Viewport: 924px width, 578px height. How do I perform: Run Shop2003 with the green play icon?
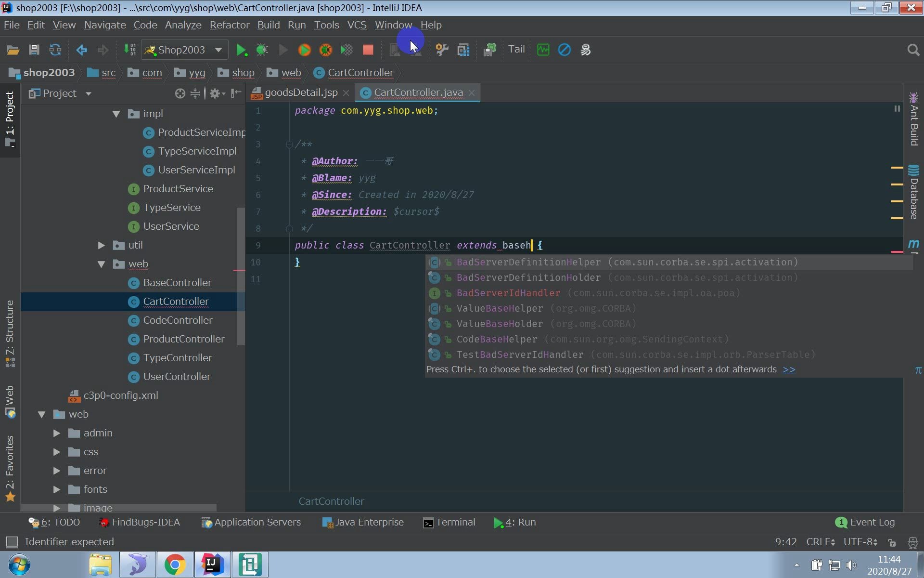[x=241, y=50]
